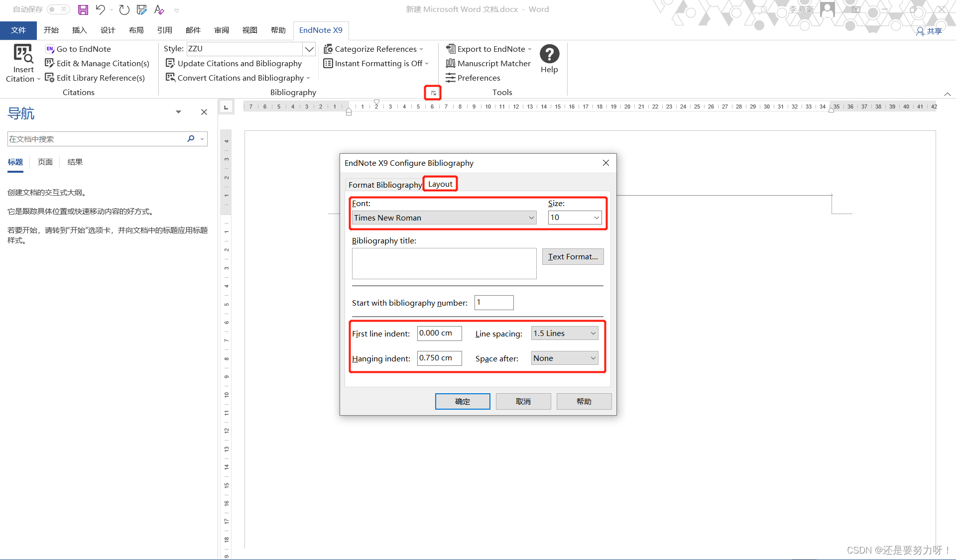The image size is (956, 560).
Task: Click the Hanging indent input field
Action: point(439,358)
